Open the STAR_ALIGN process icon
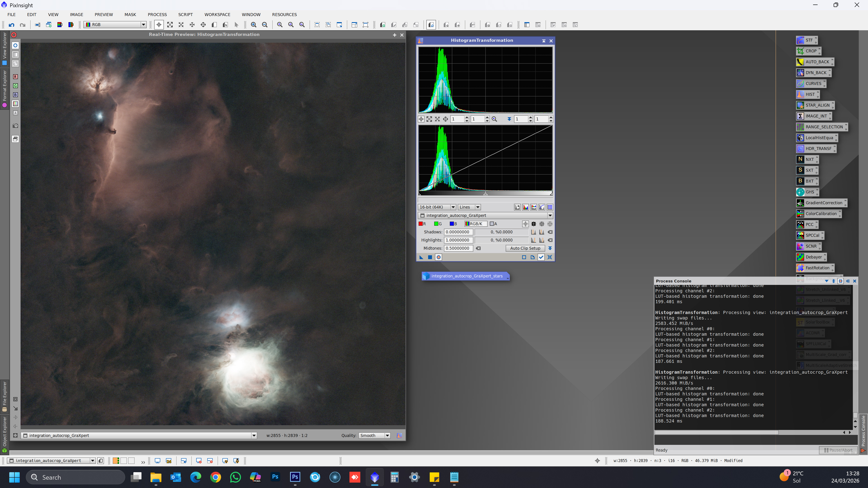868x488 pixels. coord(814,105)
